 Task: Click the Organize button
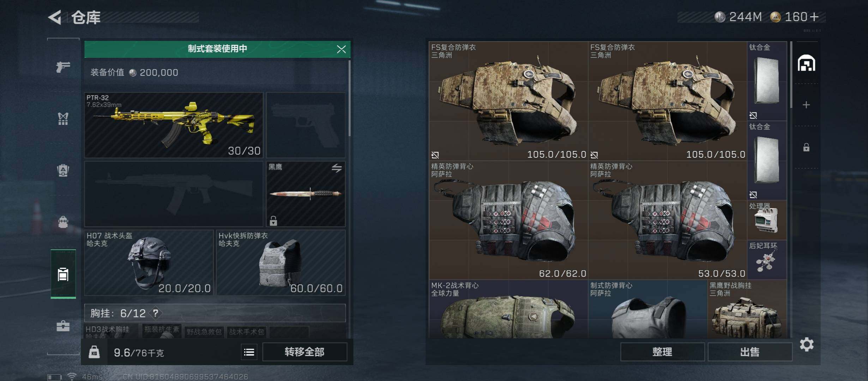(x=662, y=352)
